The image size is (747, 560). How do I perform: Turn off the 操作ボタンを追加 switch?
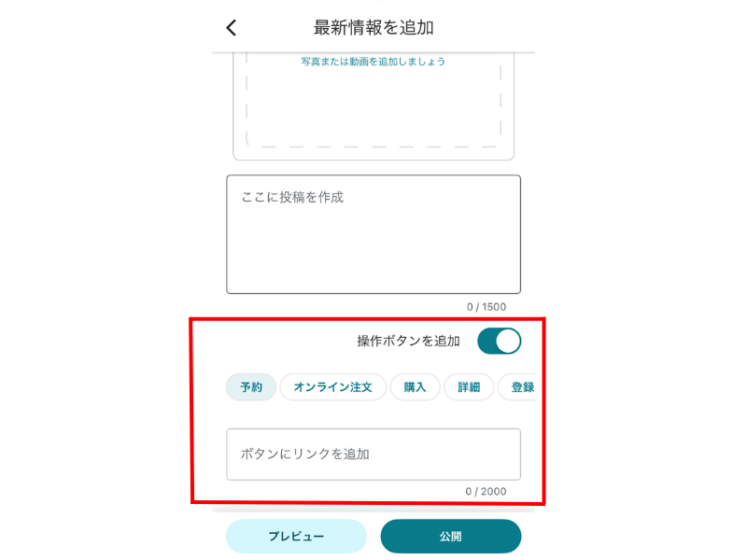click(500, 341)
